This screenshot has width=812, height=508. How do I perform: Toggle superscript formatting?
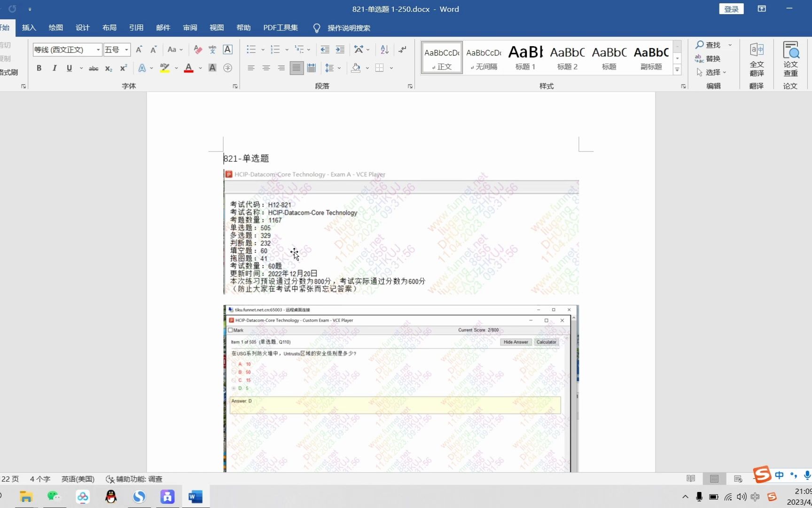tap(124, 68)
